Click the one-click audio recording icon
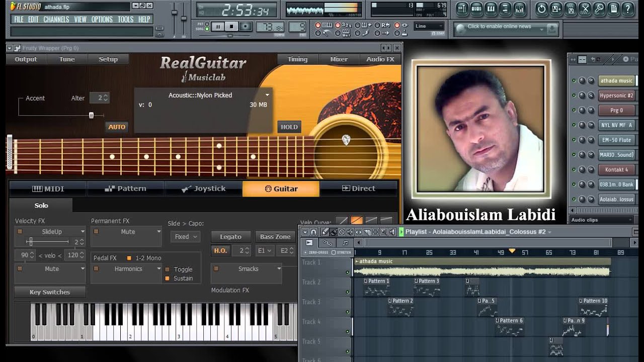 [599, 9]
